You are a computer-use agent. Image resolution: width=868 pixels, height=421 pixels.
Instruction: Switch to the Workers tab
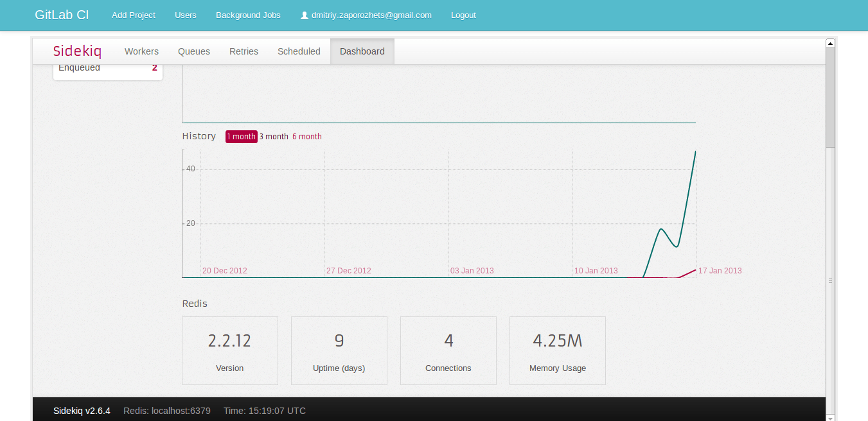pyautogui.click(x=141, y=51)
